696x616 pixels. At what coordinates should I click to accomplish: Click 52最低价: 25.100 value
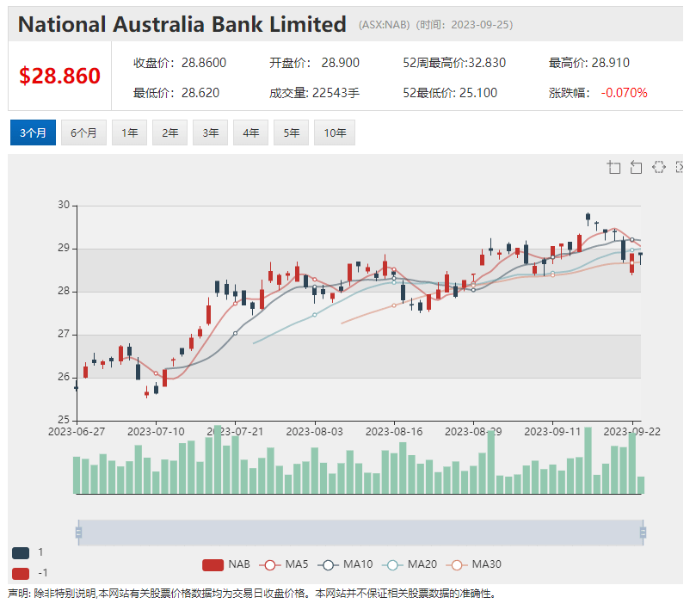click(450, 93)
